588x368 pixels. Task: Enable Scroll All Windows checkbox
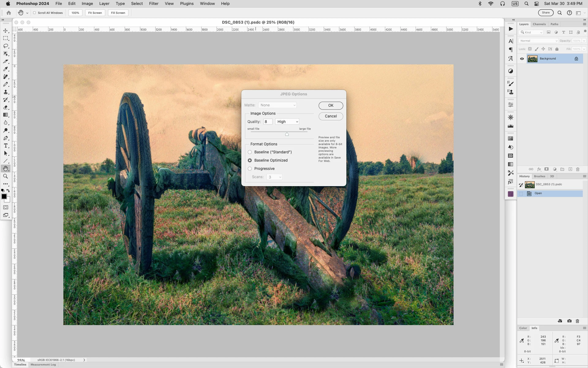pos(35,13)
